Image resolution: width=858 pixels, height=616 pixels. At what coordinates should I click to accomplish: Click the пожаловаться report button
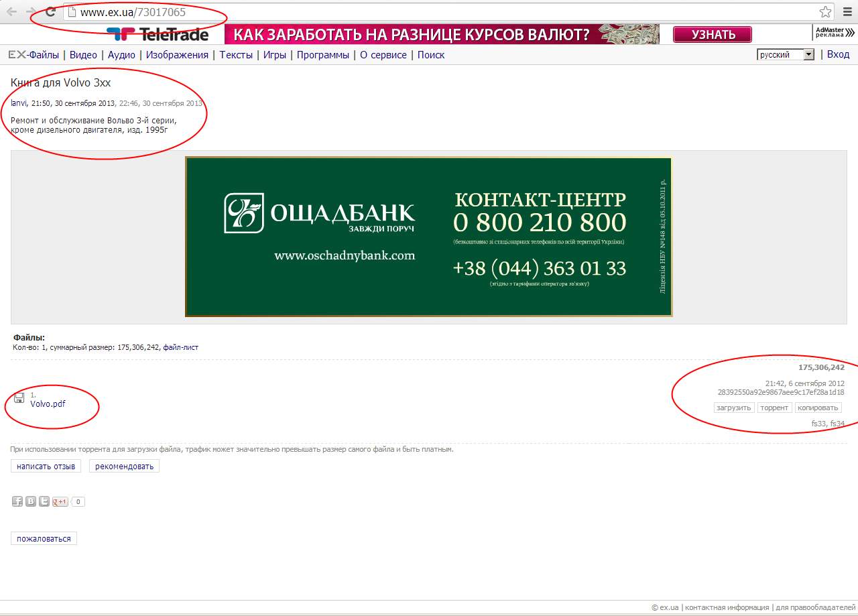(x=44, y=538)
